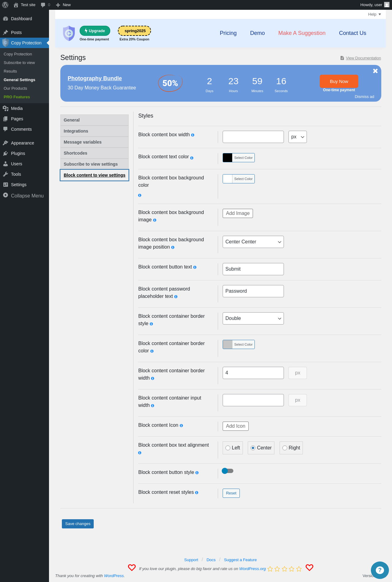Select the Right text alignment radio
Image resolution: width=392 pixels, height=582 pixels.
tap(285, 448)
